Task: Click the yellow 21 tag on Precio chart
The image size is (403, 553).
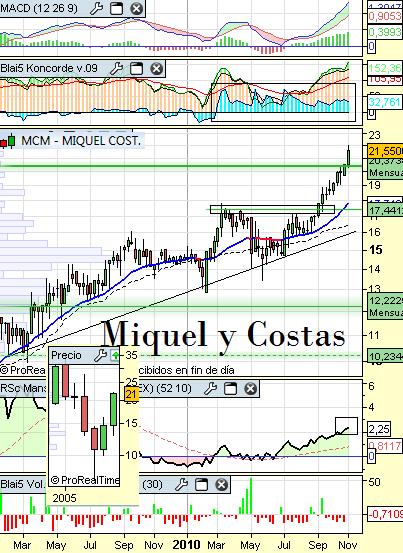Action: point(131,394)
